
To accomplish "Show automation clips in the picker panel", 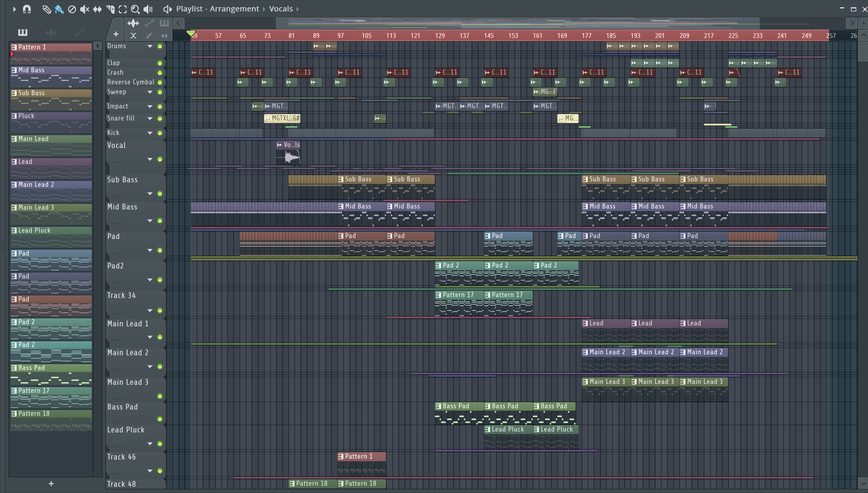I will [x=80, y=32].
